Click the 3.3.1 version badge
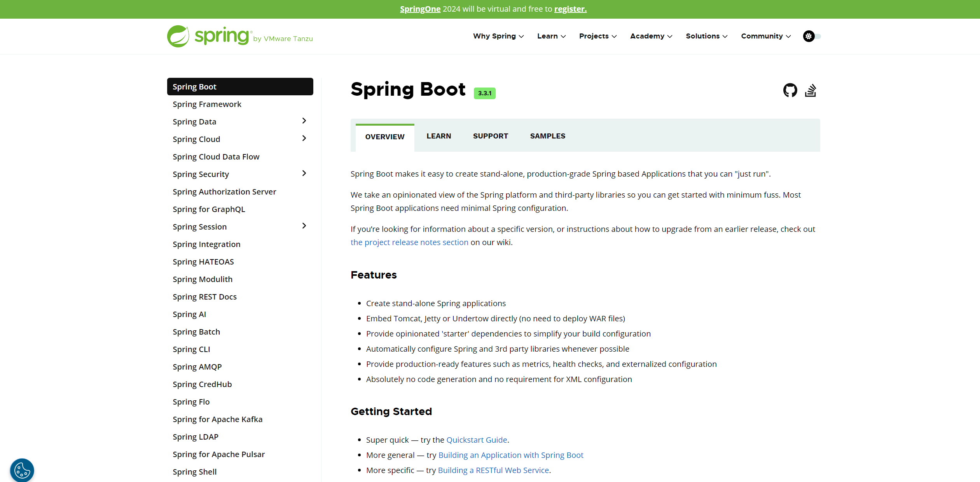This screenshot has height=482, width=980. click(484, 93)
